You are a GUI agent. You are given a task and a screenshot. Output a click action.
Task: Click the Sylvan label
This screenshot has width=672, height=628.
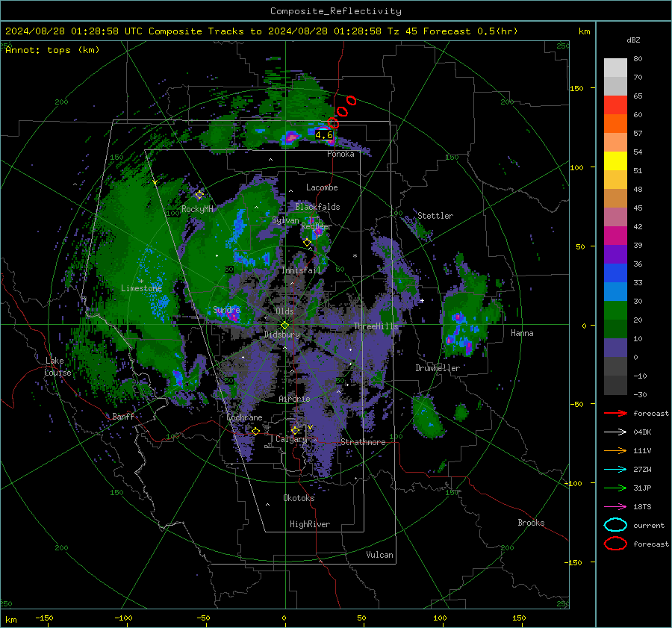click(285, 220)
